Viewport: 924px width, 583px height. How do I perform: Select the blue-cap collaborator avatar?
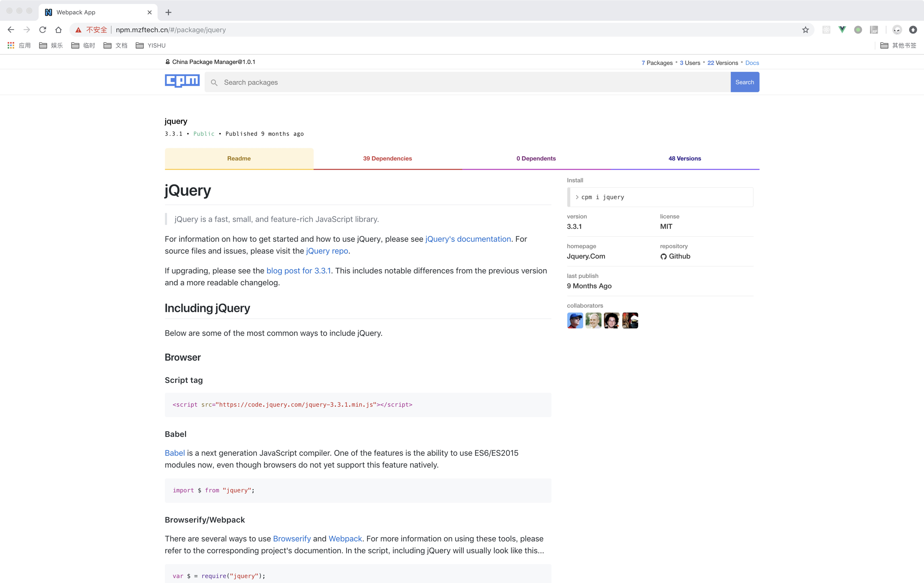click(575, 321)
